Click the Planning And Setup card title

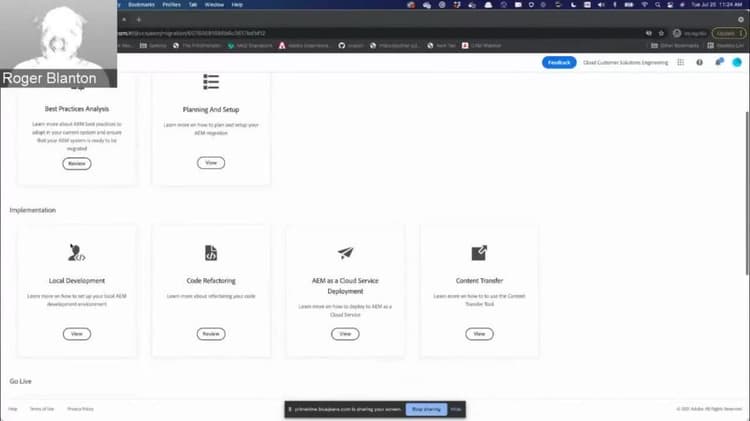pos(211,110)
